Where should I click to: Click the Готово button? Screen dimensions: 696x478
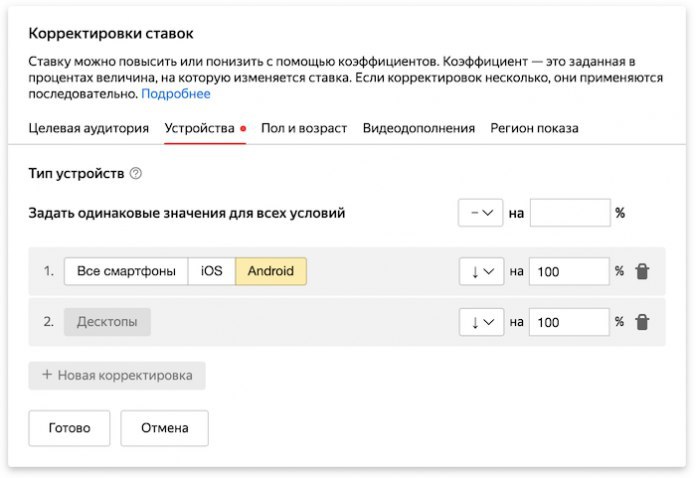(x=69, y=428)
